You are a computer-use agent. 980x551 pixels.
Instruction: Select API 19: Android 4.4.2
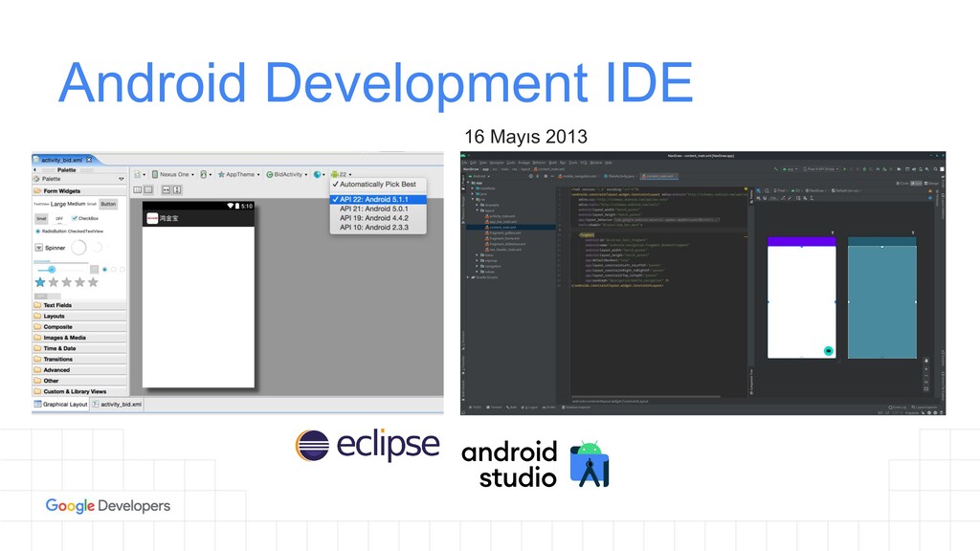pyautogui.click(x=378, y=218)
